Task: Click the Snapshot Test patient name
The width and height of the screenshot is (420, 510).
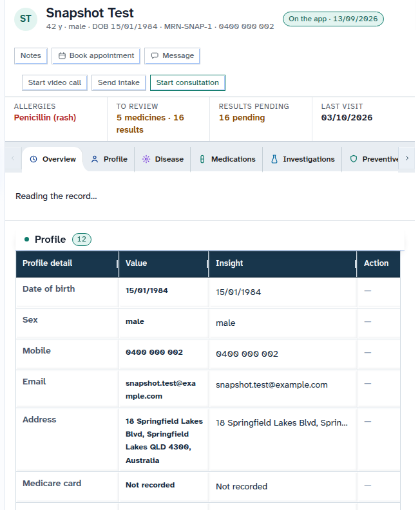Action: pos(90,13)
